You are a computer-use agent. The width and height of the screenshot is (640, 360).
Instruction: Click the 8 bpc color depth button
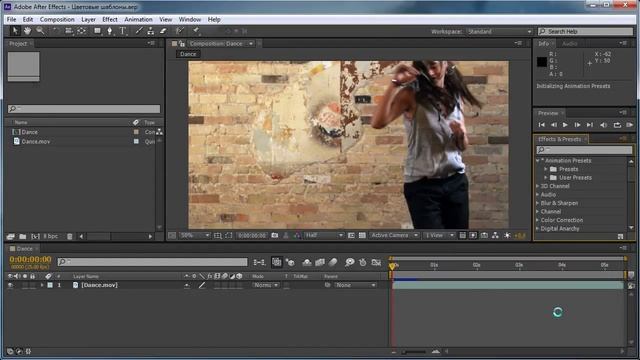51,236
